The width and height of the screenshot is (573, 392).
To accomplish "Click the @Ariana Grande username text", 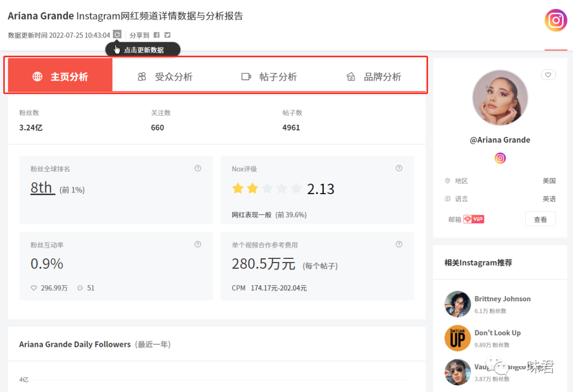I will [x=500, y=140].
